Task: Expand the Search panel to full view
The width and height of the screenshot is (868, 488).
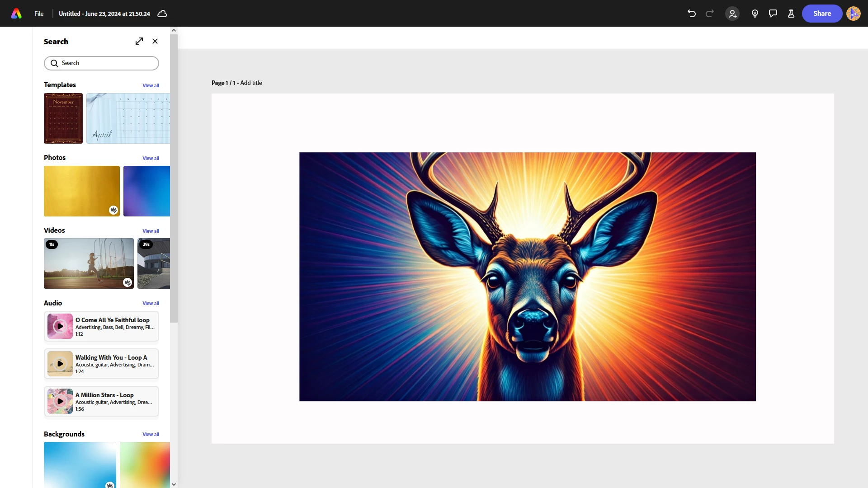Action: click(139, 41)
